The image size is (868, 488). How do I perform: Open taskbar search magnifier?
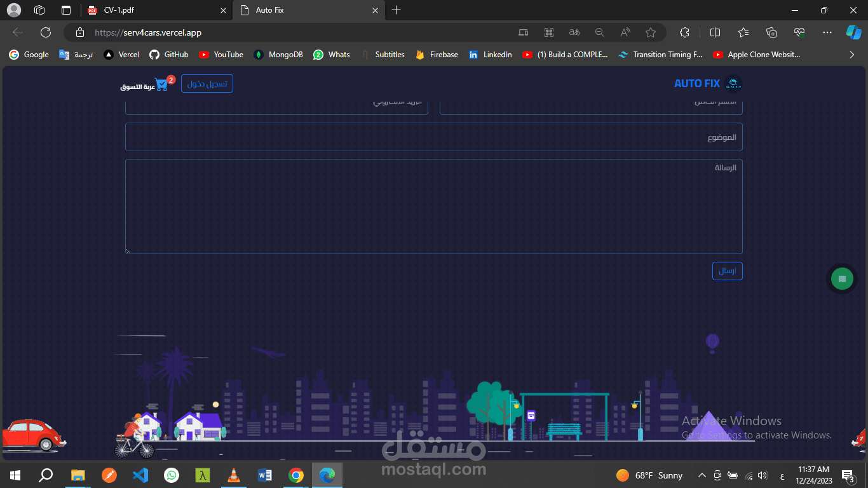[46, 475]
